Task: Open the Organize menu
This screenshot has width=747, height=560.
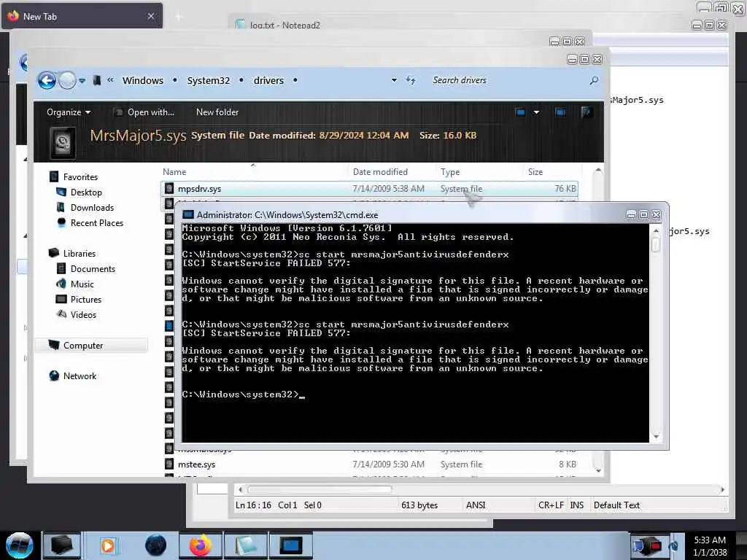Action: coord(68,112)
